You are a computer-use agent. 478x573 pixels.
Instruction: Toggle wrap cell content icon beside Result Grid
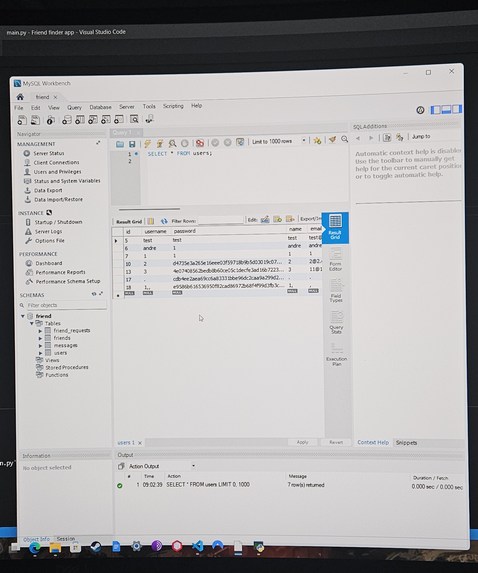click(x=151, y=221)
